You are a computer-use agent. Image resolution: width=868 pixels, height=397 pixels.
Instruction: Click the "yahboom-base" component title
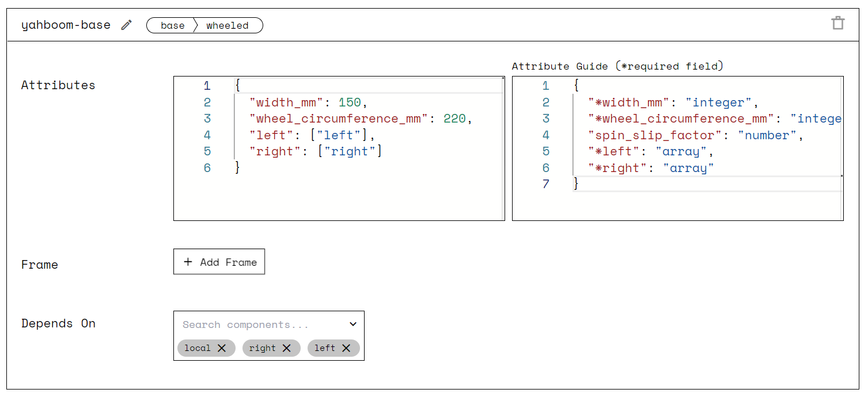point(66,25)
